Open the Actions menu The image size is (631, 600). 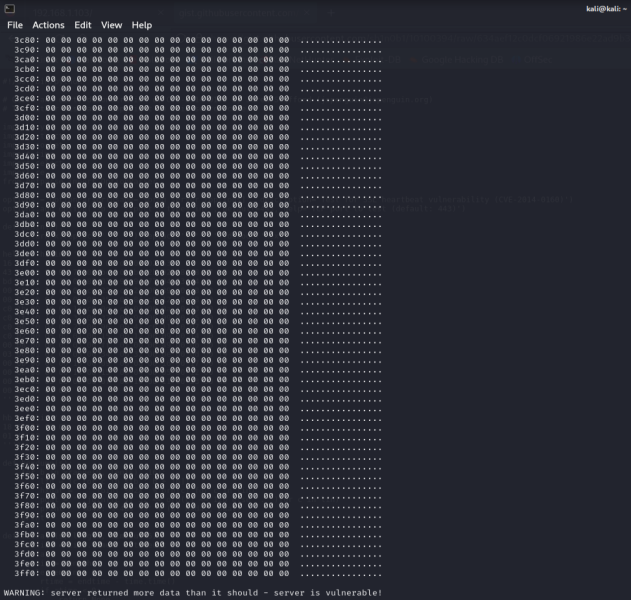[48, 25]
